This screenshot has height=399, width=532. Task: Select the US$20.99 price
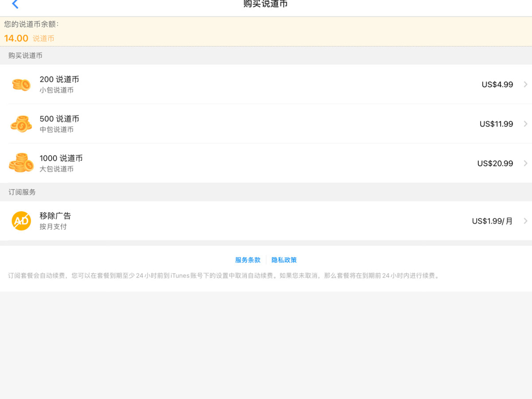point(495,163)
